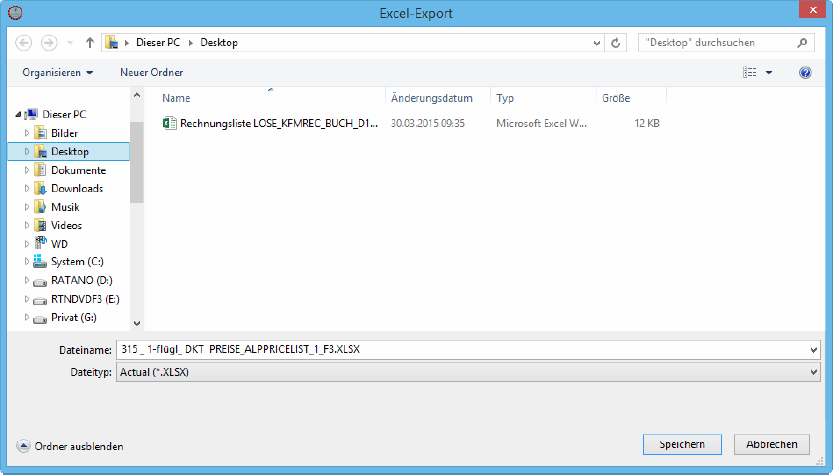Click navigation tree scroll down arrow
The image size is (833, 475).
click(x=137, y=323)
